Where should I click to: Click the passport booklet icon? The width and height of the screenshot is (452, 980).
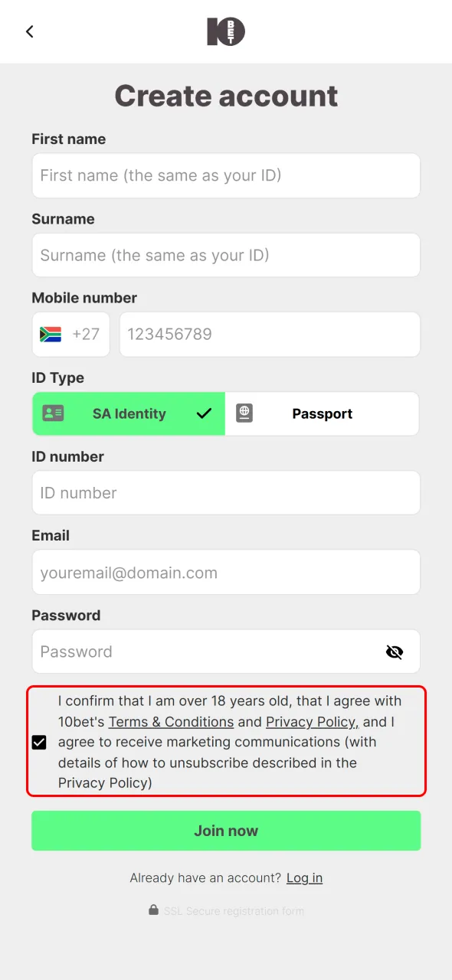coord(244,413)
